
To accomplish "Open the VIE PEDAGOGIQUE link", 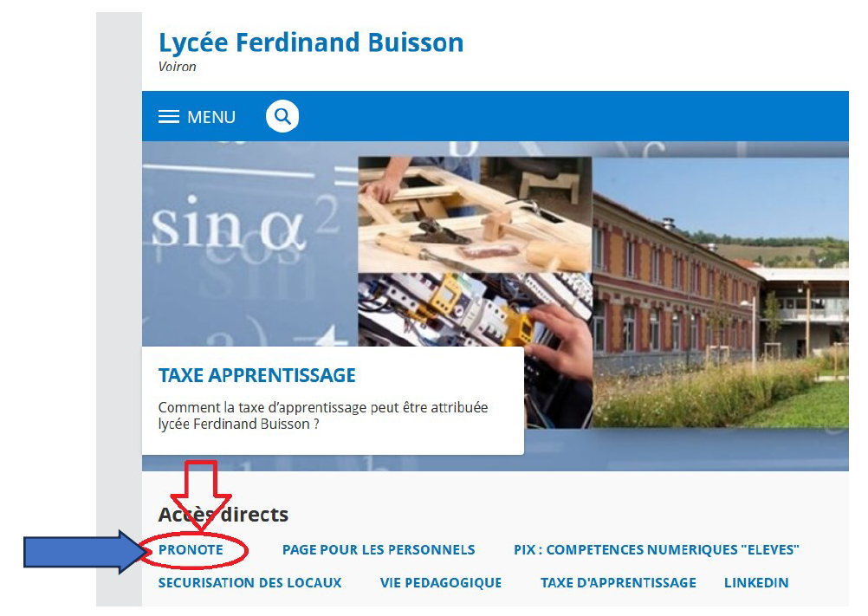I will [441, 583].
